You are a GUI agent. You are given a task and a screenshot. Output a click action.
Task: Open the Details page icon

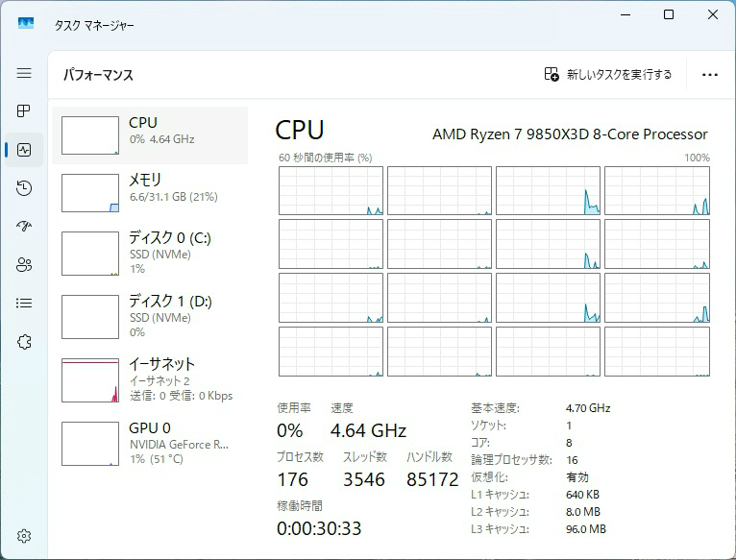(x=24, y=304)
